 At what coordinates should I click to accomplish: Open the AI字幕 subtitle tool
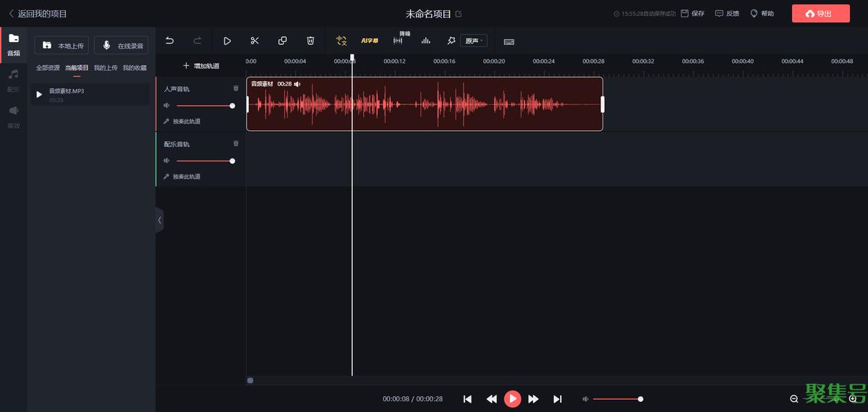coord(370,41)
